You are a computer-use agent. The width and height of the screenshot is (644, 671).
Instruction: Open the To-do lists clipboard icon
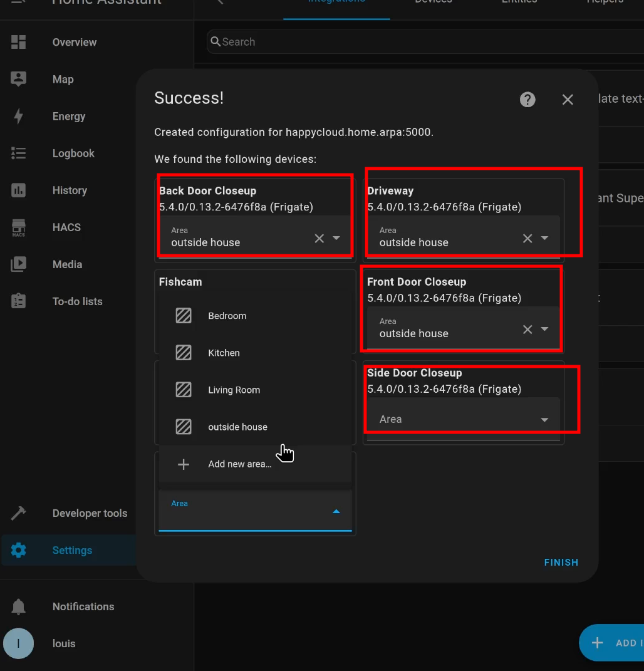pos(18,301)
